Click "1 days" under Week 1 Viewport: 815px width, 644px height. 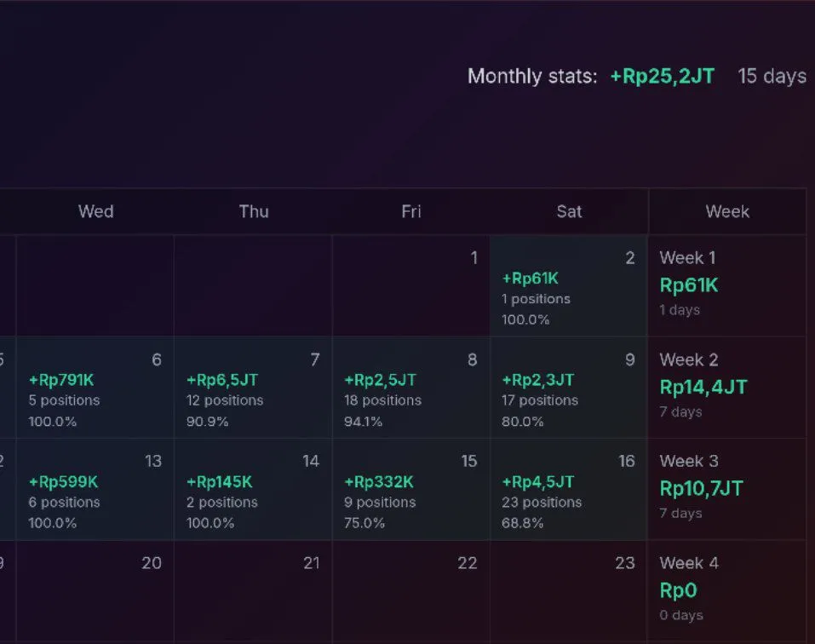(680, 310)
